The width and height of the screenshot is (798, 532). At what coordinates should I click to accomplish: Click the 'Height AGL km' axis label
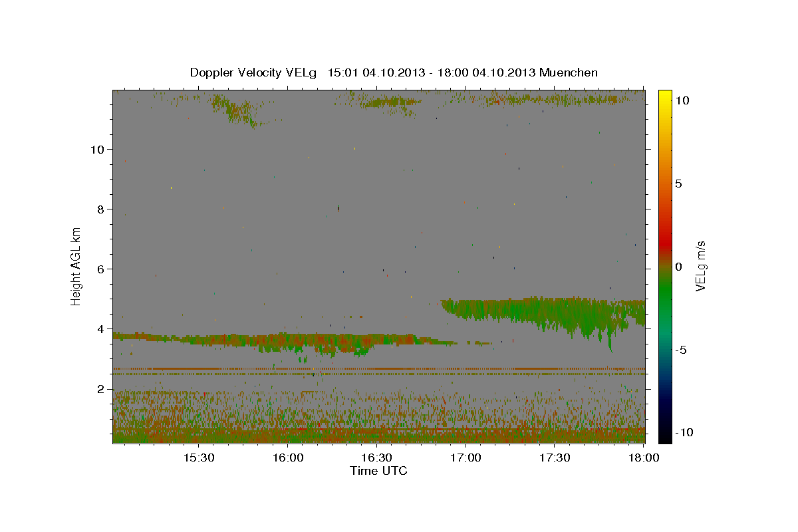pos(76,266)
